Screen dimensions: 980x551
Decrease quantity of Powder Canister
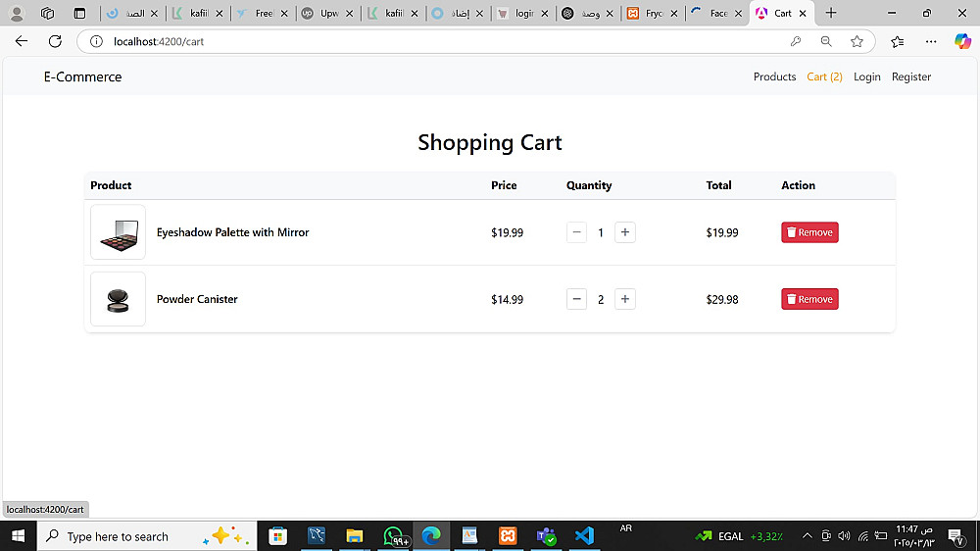[x=576, y=299]
